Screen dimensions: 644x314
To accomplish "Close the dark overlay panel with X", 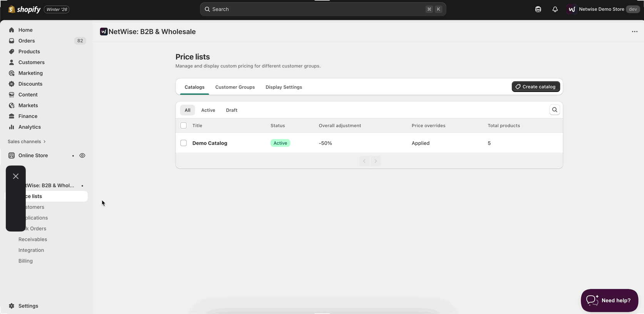I will pos(16,176).
